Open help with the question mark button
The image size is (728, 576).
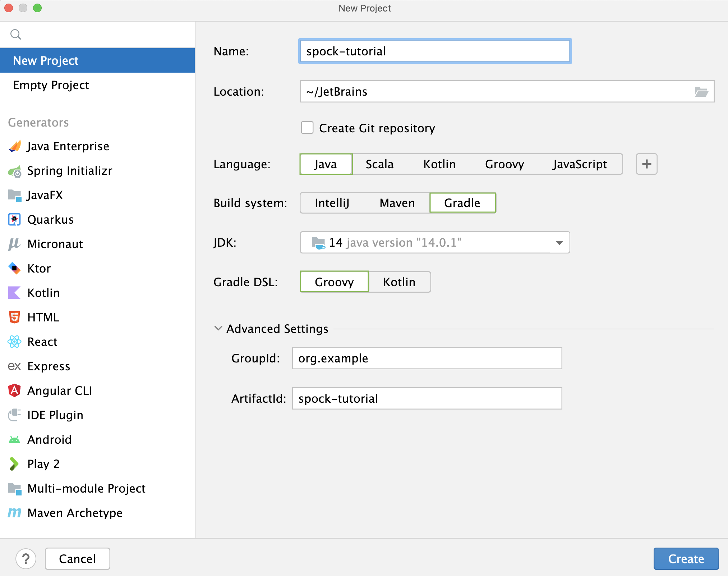point(26,559)
